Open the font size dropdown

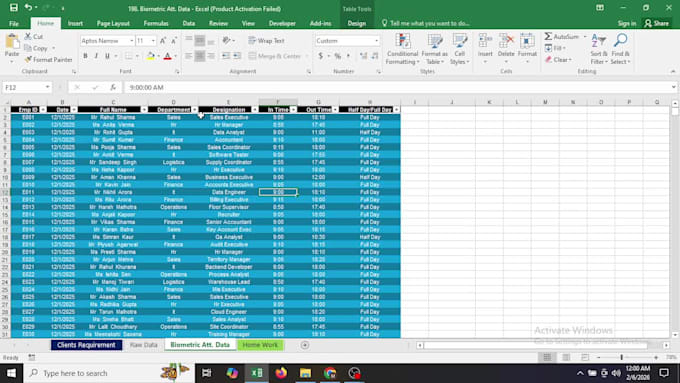tap(153, 41)
